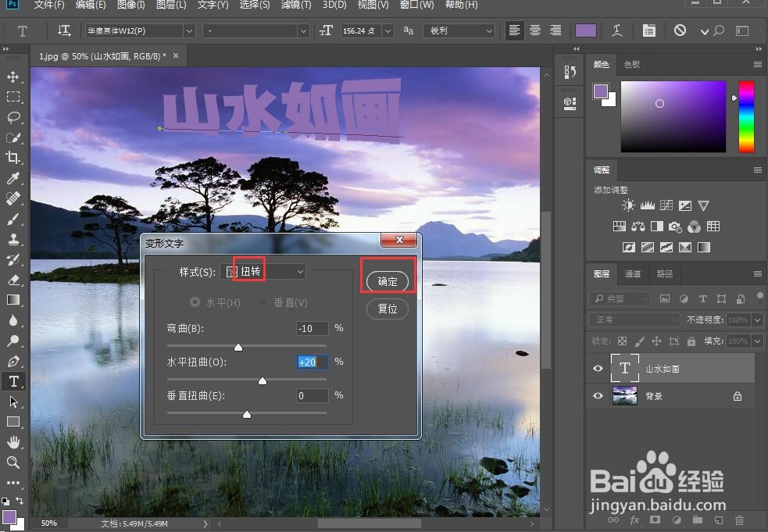Select the Clone Stamp tool

click(13, 239)
